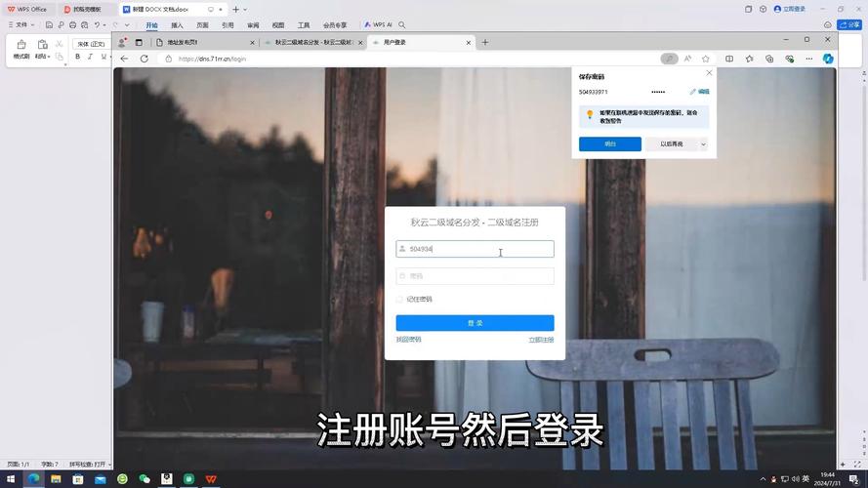Viewport: 868px width, 488px height.
Task: Click the WPS paste icon
Action: pyautogui.click(x=43, y=45)
